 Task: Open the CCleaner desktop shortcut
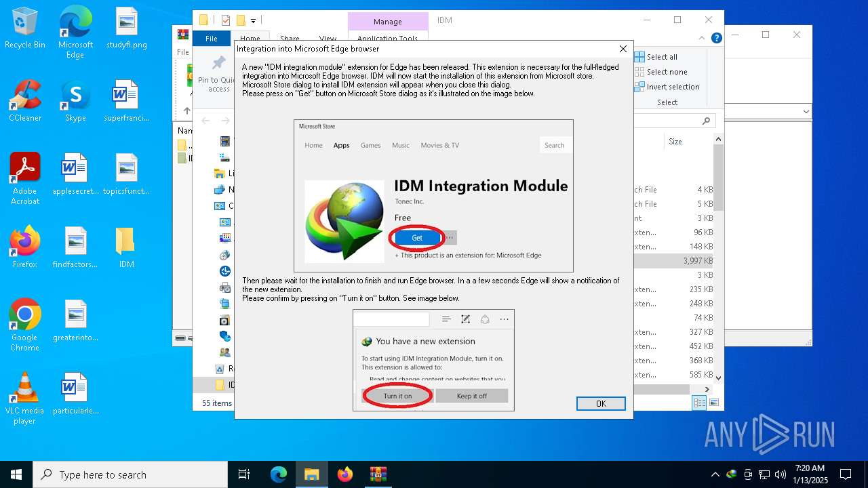point(25,101)
